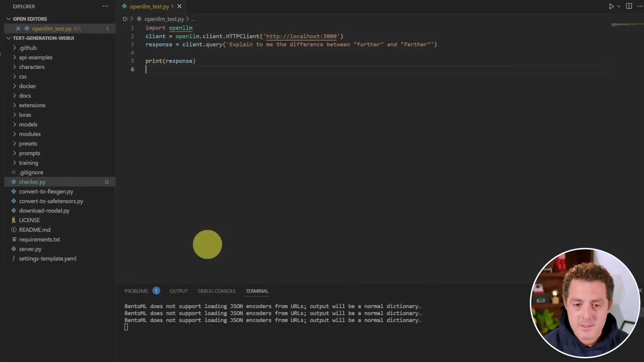Close the openllm_test.py editor tab

coord(180,6)
